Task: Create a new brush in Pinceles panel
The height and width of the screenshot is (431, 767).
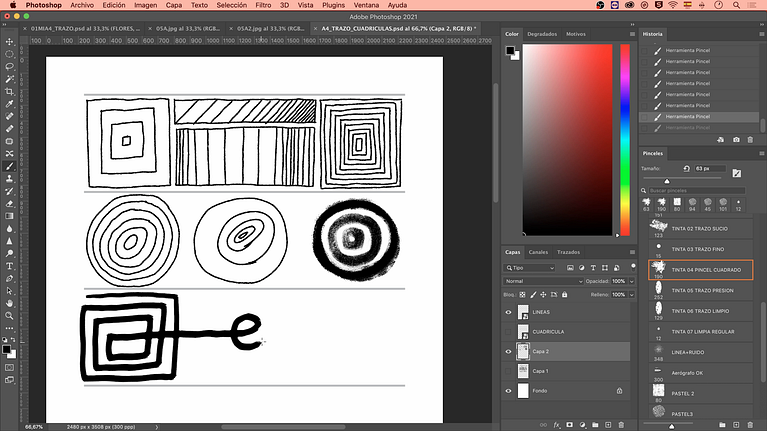Action: 736,425
